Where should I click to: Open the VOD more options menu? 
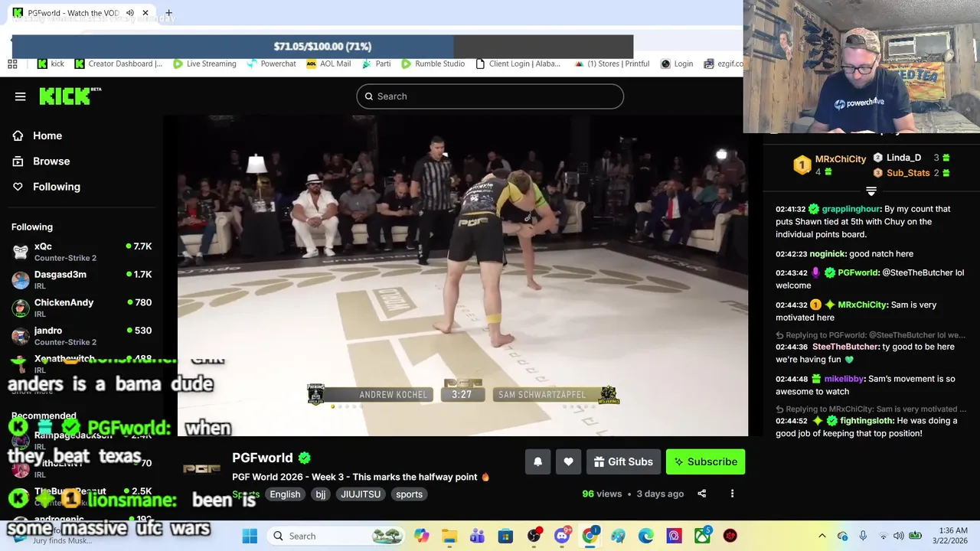[x=732, y=494]
